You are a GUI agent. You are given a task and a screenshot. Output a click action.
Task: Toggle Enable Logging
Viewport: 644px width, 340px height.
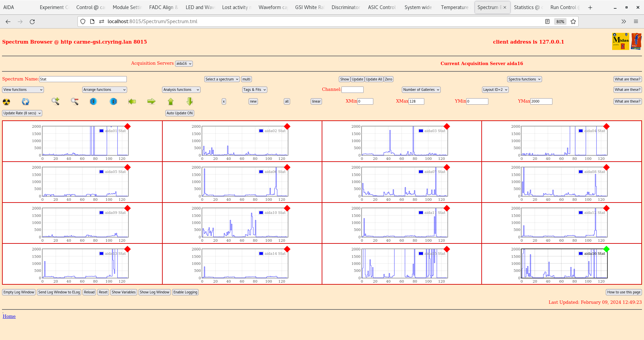tap(185, 292)
